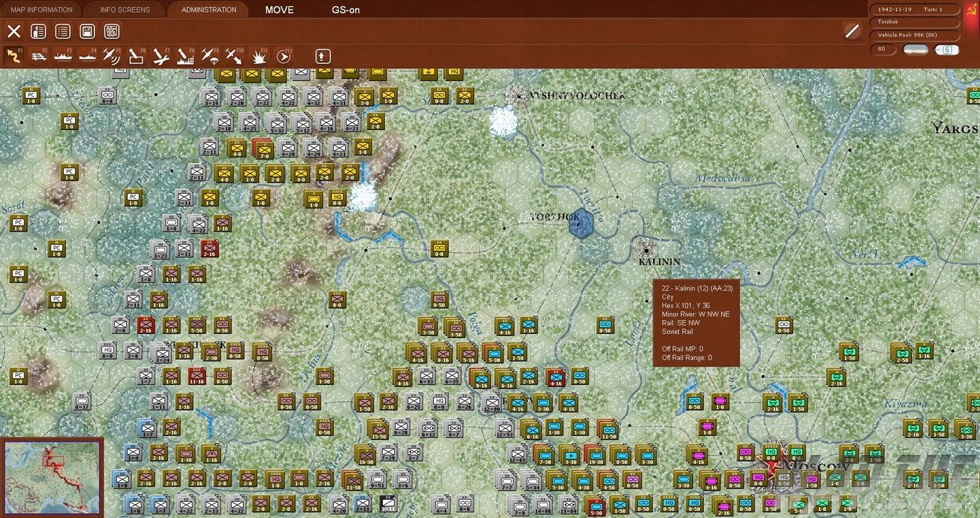
Task: Select Air transfer mode icon labeled F10
Action: 234,56
